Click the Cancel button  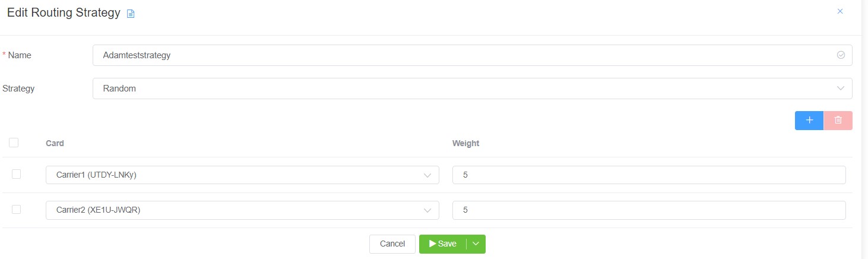tap(392, 244)
